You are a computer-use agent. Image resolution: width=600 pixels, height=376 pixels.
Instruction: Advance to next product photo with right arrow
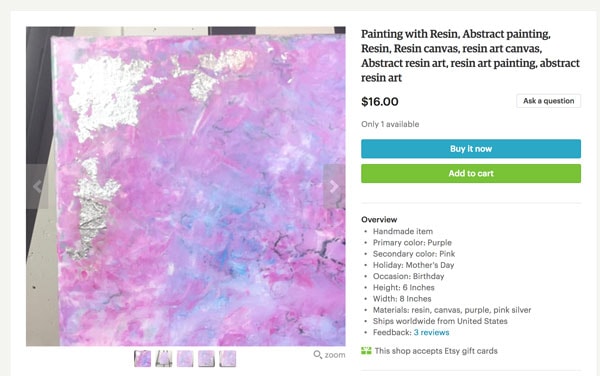point(334,186)
